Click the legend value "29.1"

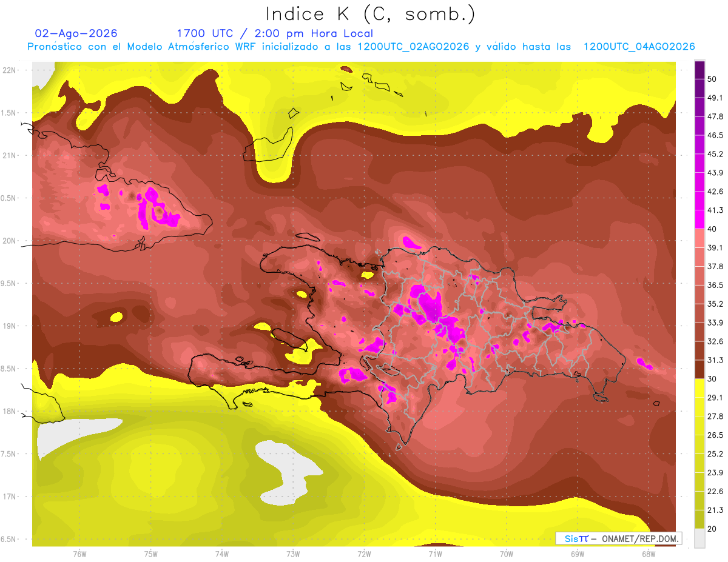[x=715, y=398]
